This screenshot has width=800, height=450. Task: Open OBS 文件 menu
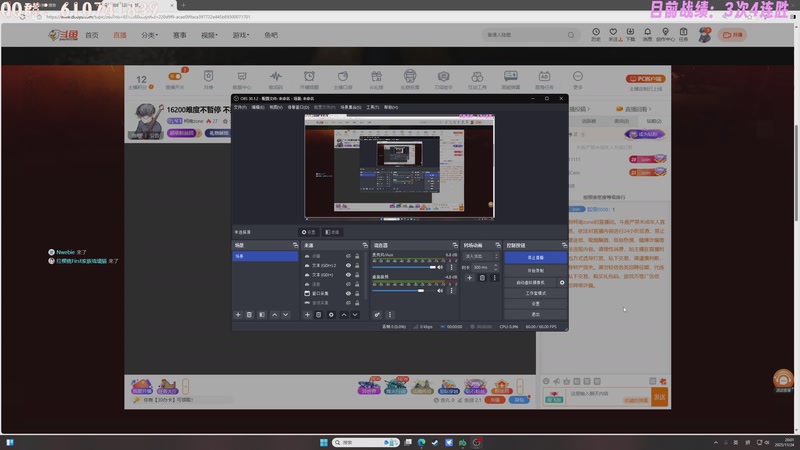[x=240, y=107]
